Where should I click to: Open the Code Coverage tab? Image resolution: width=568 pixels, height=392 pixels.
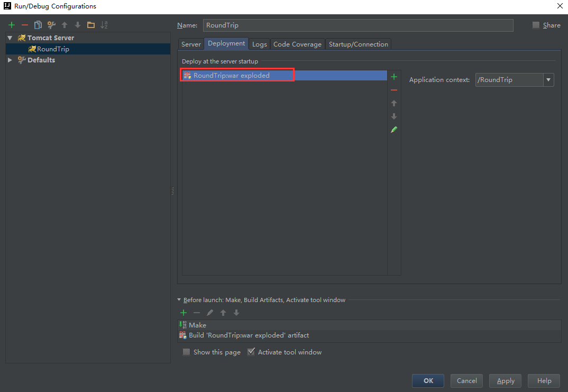pyautogui.click(x=297, y=44)
